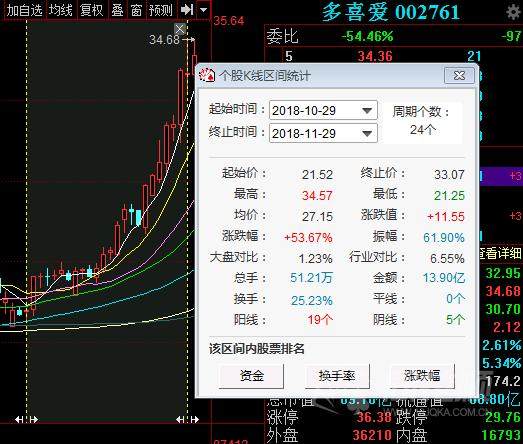523x444 pixels.
Task: Close the 个股K线区间统计 dialog
Action: 459,75
